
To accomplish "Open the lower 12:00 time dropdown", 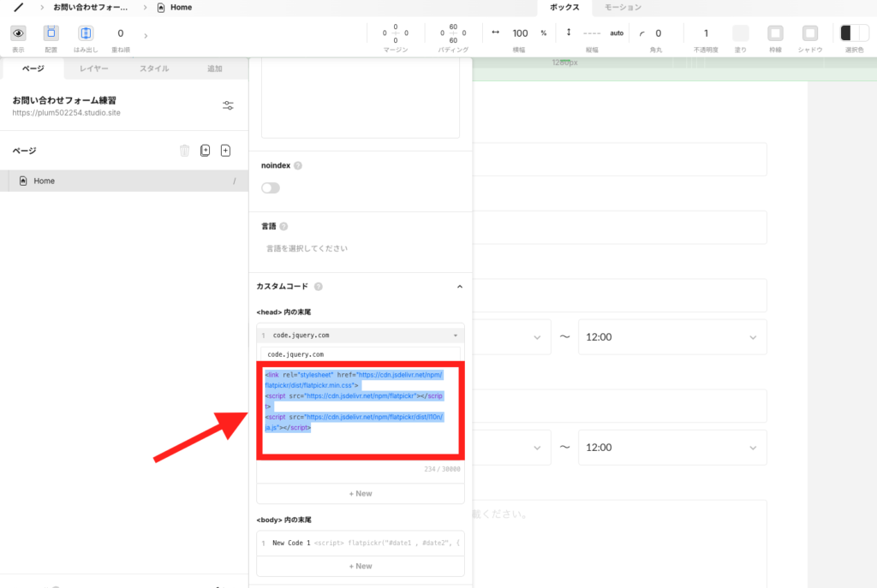I will (672, 447).
